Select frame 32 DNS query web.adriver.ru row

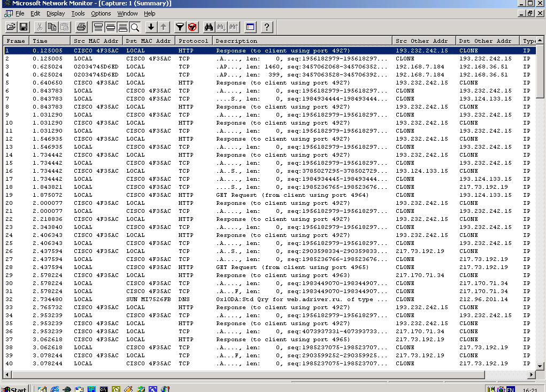(270, 299)
